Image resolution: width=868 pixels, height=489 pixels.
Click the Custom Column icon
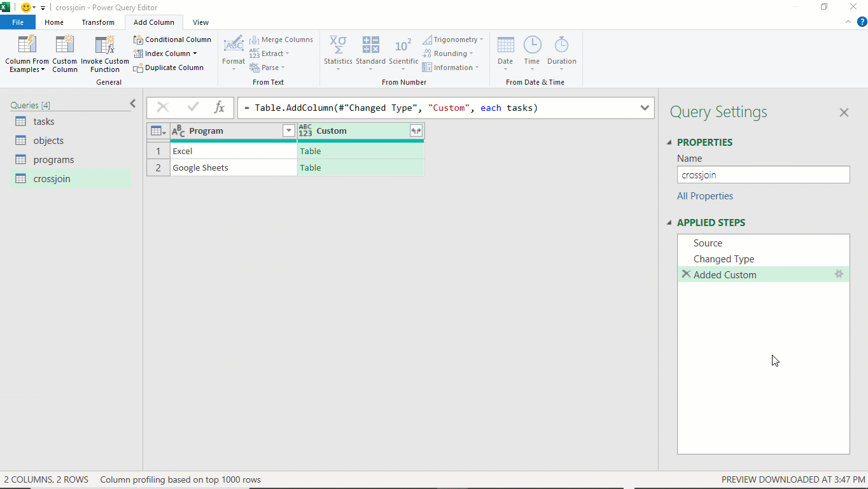tap(64, 46)
